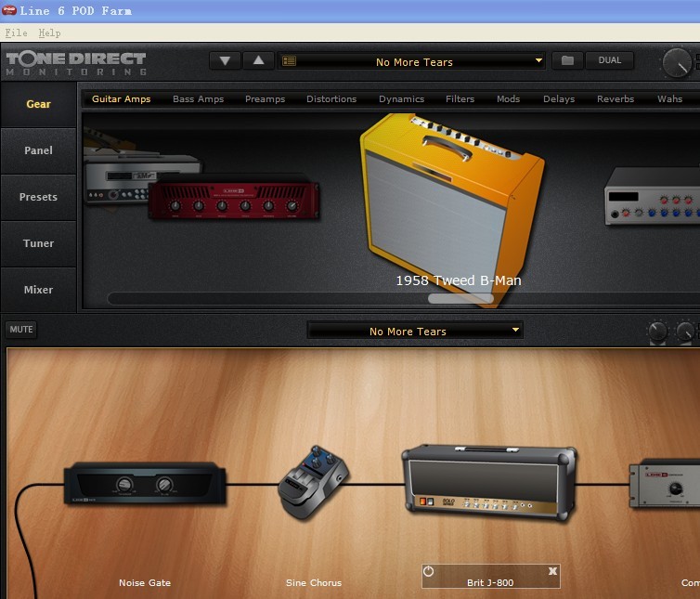Click the Noise Gate label

click(145, 583)
